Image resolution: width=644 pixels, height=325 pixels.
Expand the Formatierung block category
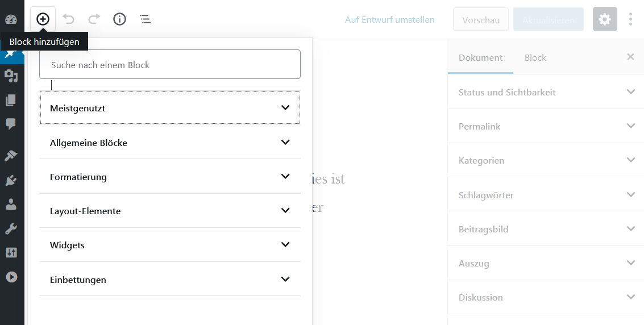point(170,177)
